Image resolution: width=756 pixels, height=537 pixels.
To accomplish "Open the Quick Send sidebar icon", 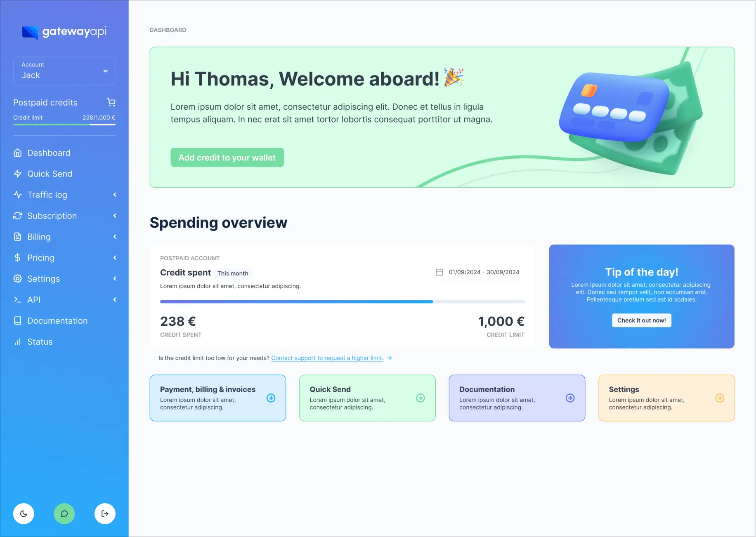I will click(x=17, y=174).
